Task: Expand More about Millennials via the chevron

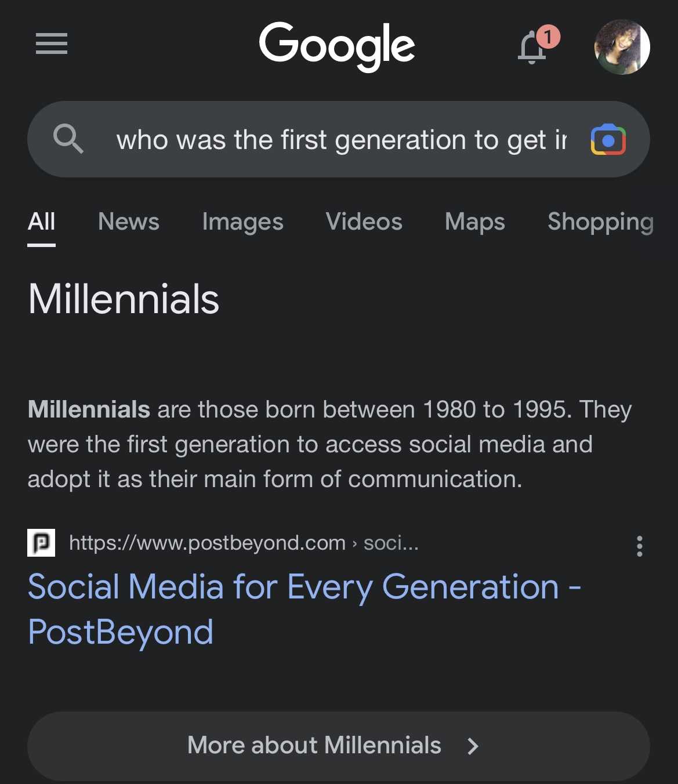Action: coord(472,746)
